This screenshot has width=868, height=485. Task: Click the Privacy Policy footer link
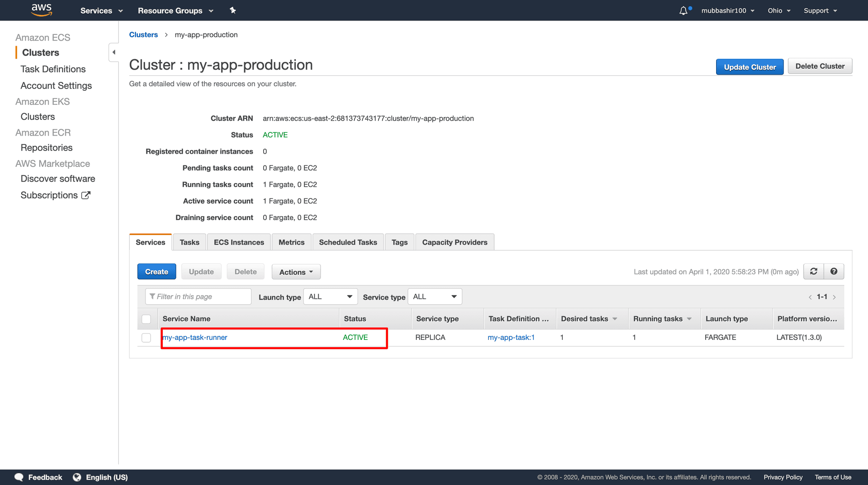pyautogui.click(x=783, y=477)
